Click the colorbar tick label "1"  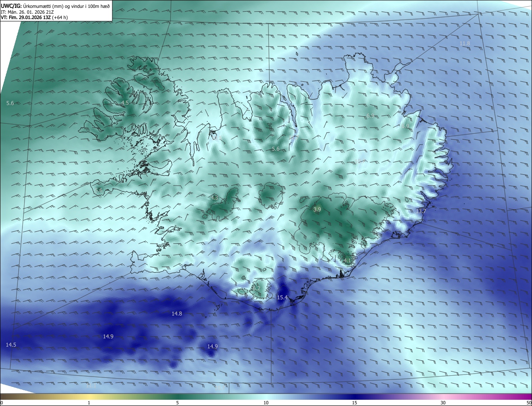89,403
